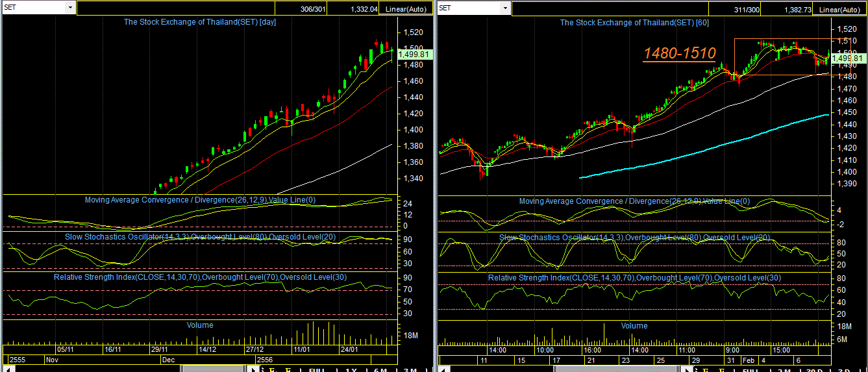
Task: Click the Nov month label on the daily time axis
Action: coord(53,359)
